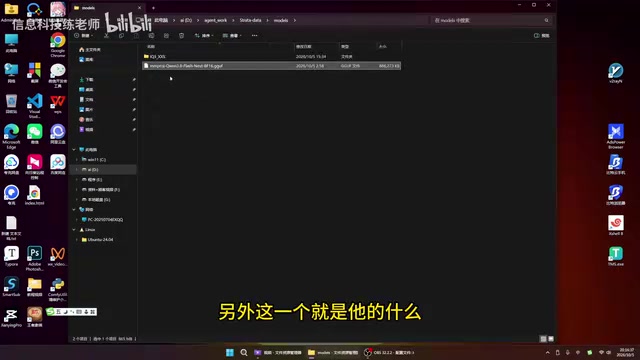Expand the Ubuntu-24.04 node
The width and height of the screenshot is (640, 360).
77,240
